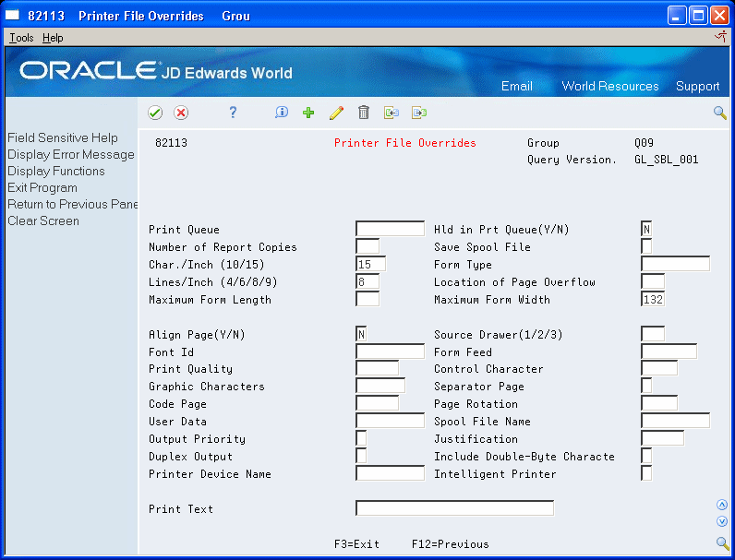Click the icon at the menu bar's right end

pyautogui.click(x=720, y=37)
